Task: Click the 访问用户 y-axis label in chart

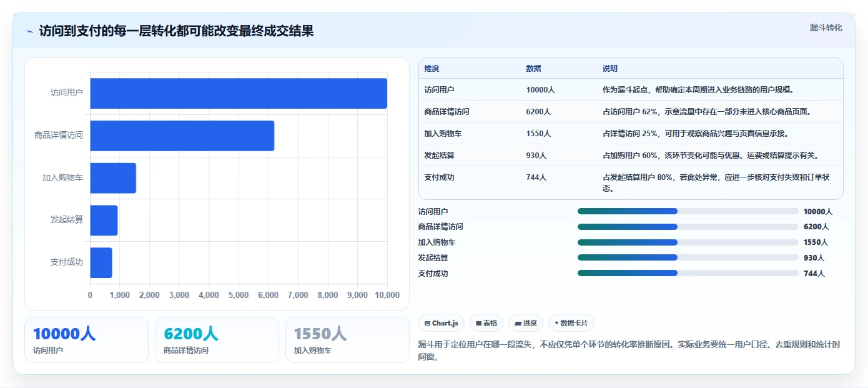Action: [67, 93]
